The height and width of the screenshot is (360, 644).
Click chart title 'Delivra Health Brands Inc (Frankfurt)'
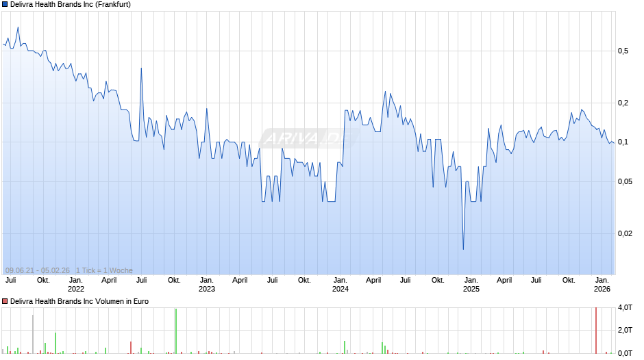coord(71,5)
